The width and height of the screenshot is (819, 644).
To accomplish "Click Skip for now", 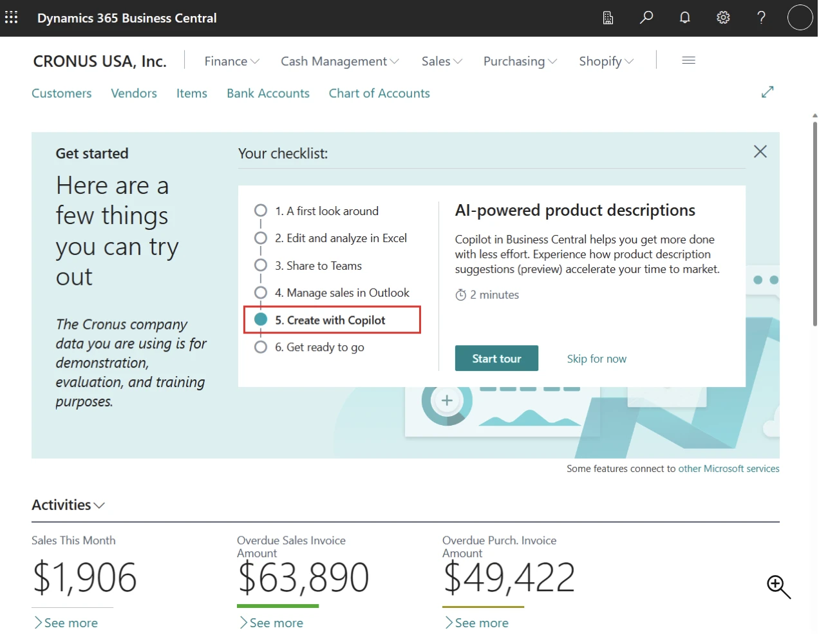I will click(596, 359).
